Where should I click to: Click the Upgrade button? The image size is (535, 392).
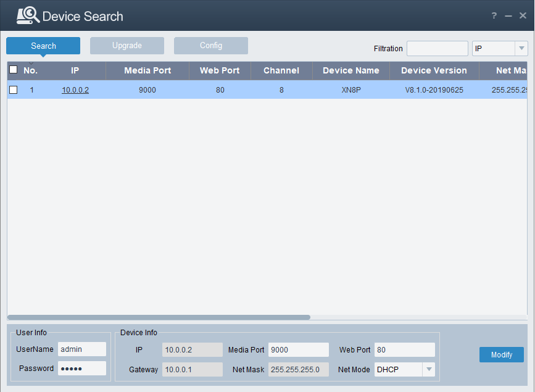click(127, 46)
